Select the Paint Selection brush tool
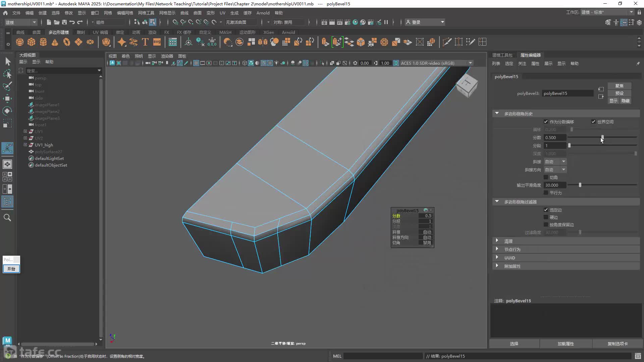This screenshot has height=362, width=644. (x=7, y=86)
